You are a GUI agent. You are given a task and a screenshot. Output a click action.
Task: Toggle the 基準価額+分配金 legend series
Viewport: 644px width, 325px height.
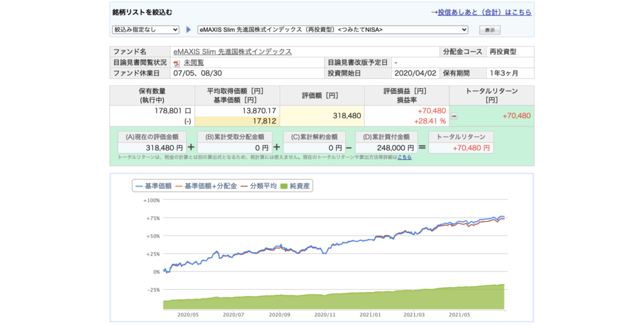(x=206, y=186)
